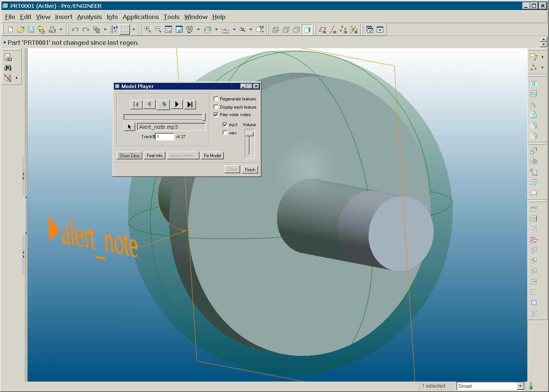The image size is (549, 392).
Task: Enable Regenerate features checkbox
Action: coord(216,99)
